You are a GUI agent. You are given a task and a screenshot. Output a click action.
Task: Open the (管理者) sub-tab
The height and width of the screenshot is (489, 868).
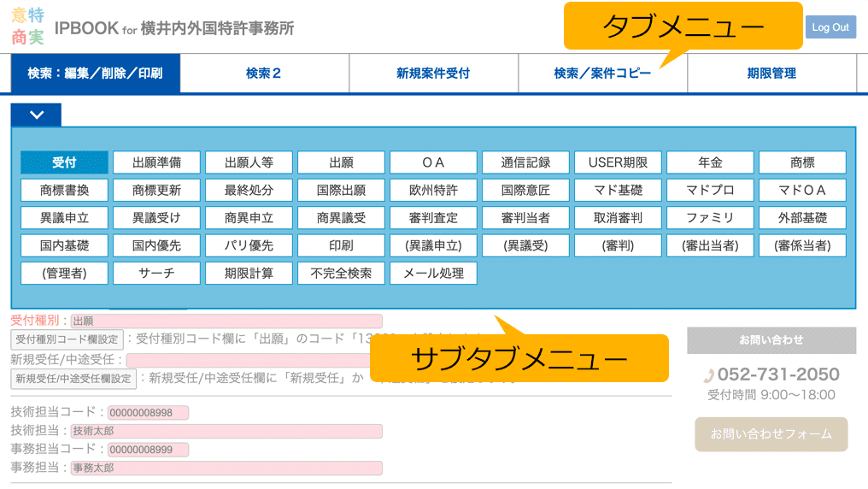click(64, 274)
